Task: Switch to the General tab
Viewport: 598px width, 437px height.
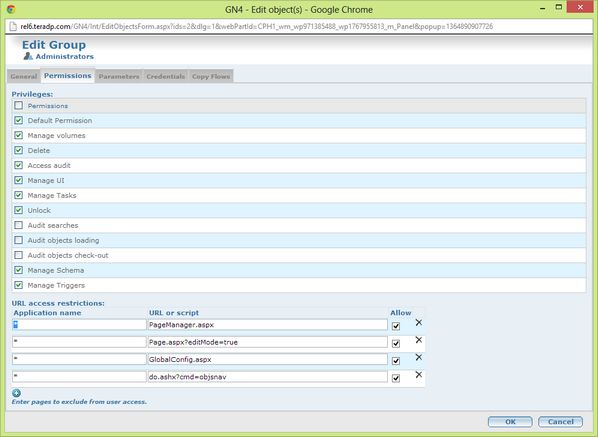Action: tap(24, 76)
